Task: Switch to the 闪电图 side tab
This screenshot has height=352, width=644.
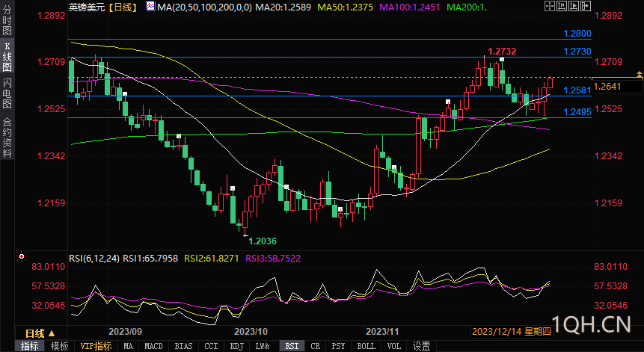Action: 7,93
